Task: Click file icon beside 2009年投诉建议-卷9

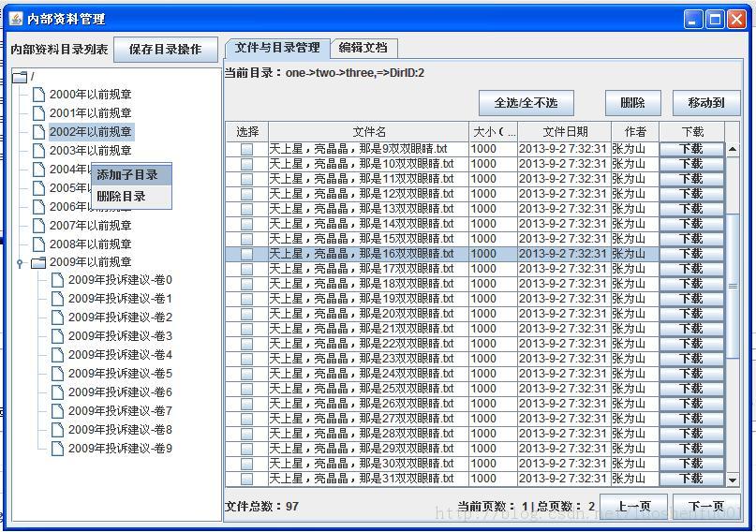Action: [x=57, y=448]
